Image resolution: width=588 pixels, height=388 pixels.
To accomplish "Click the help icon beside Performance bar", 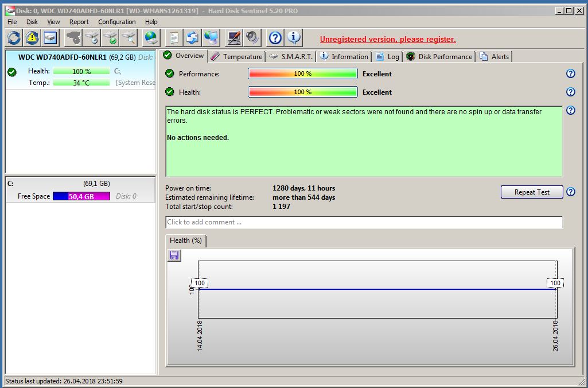I will pos(570,73).
